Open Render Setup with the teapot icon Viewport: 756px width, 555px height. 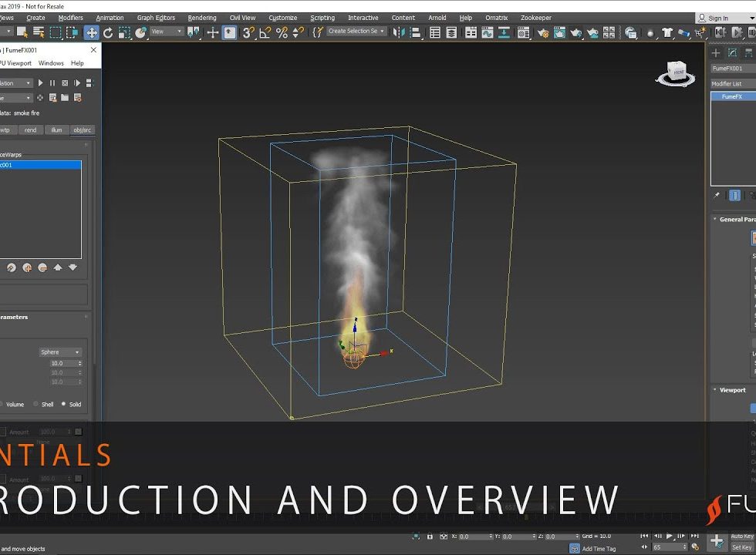tap(542, 32)
